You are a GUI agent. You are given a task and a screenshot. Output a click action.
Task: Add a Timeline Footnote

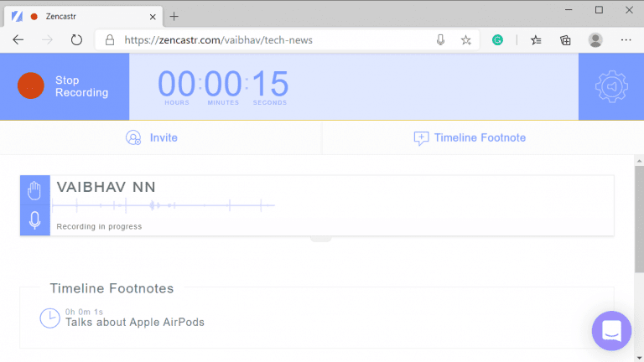tap(480, 137)
